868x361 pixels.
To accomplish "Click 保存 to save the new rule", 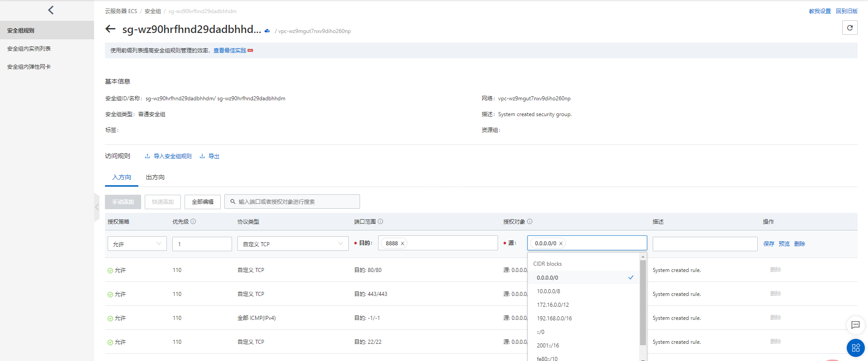I will click(x=769, y=244).
